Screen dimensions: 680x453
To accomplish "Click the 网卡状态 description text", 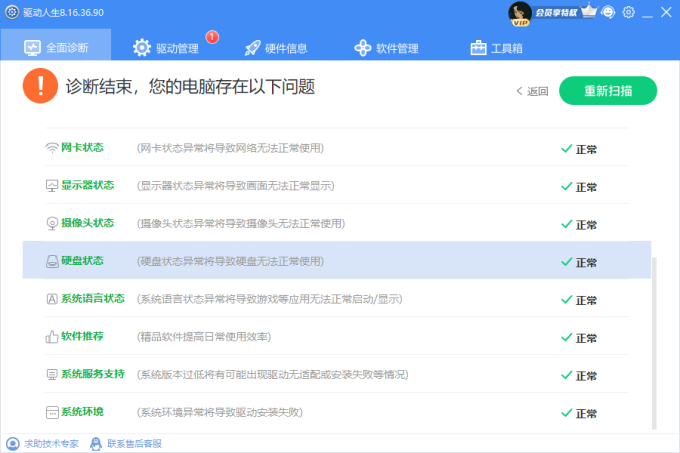I will (230, 148).
